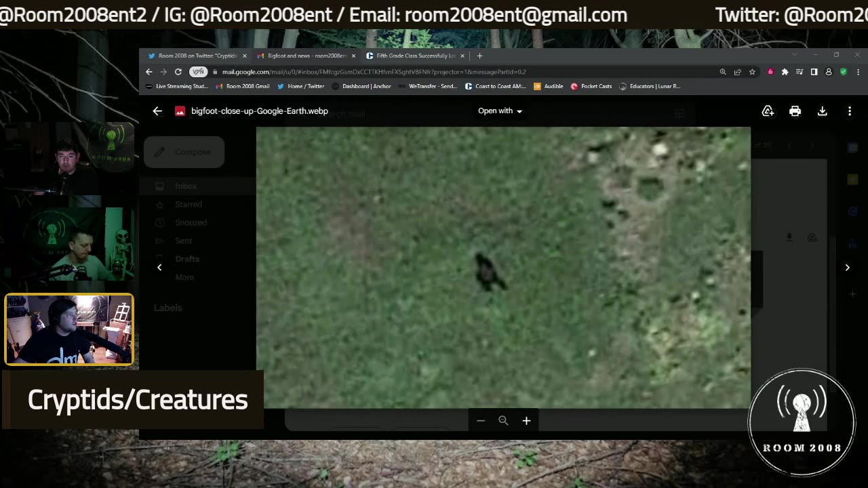
Task: Open green shield extension icon
Action: pos(844,72)
